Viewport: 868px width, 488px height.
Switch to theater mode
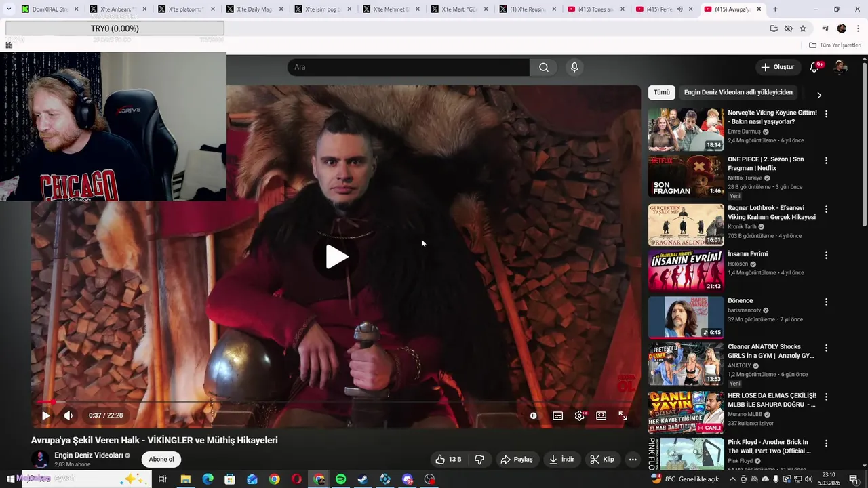coord(601,415)
